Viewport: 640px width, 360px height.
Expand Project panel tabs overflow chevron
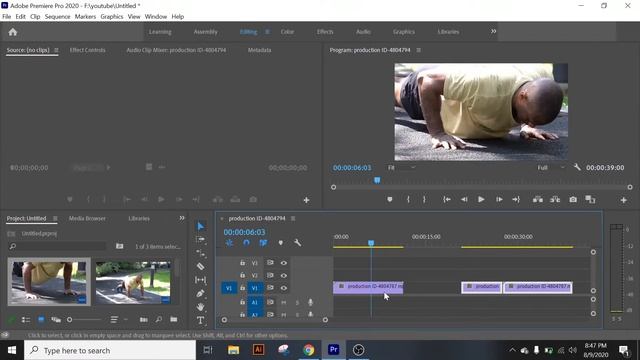[182, 218]
